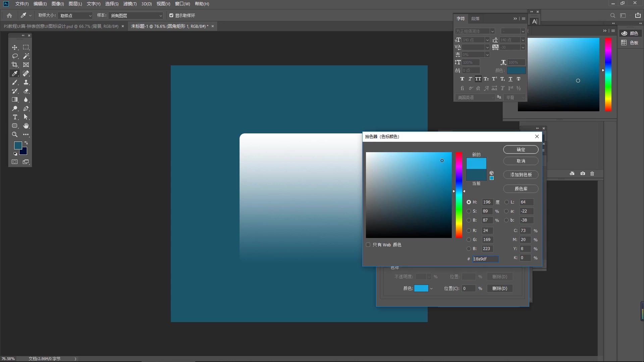Click the 添加到色板 button
The height and width of the screenshot is (362, 644).
[x=521, y=175]
